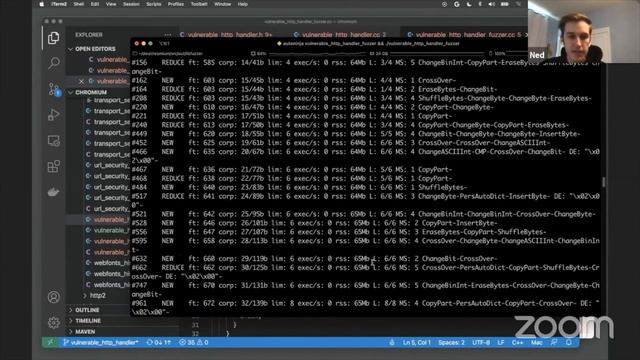This screenshot has width=640, height=360.
Task: Open the View menu
Action: [111, 4]
